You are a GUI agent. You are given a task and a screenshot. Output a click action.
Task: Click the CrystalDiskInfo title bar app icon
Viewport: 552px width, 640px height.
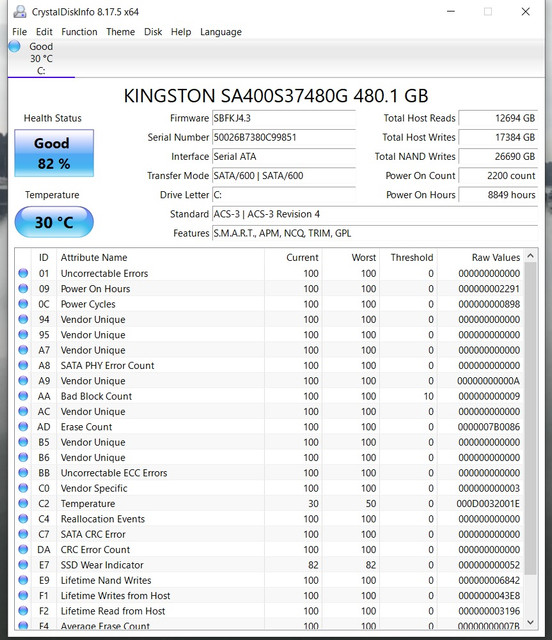[19, 12]
